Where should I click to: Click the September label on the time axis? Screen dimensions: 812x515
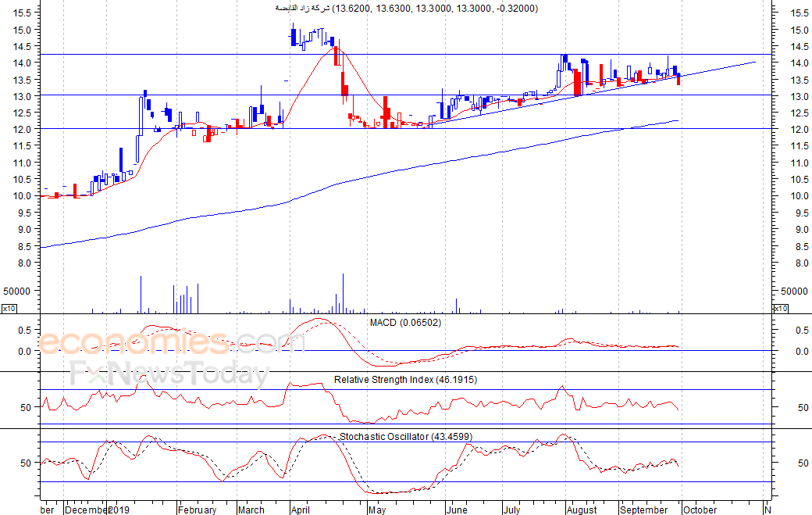click(644, 510)
